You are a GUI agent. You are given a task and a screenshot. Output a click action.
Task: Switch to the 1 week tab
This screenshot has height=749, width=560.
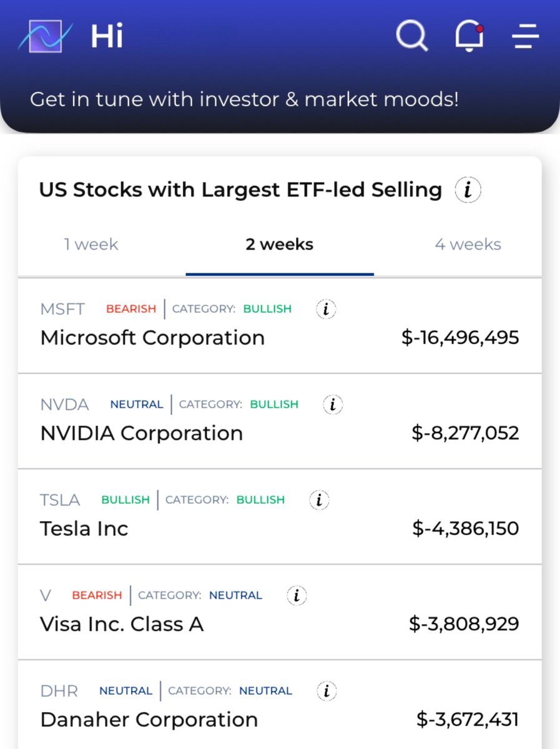coord(91,244)
